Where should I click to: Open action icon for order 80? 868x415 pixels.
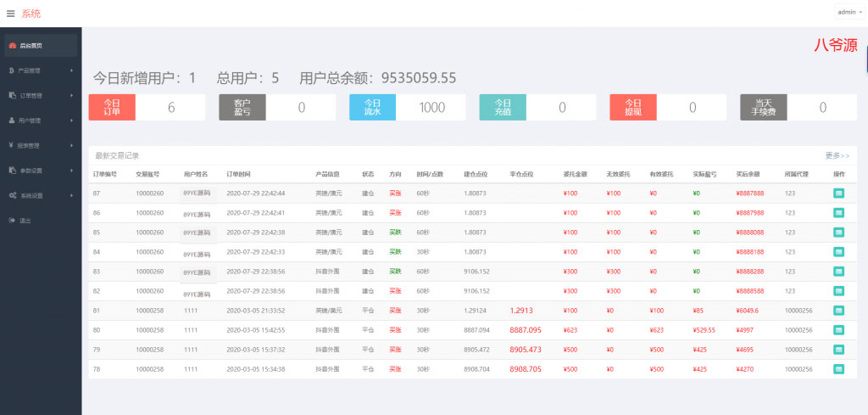coord(838,330)
